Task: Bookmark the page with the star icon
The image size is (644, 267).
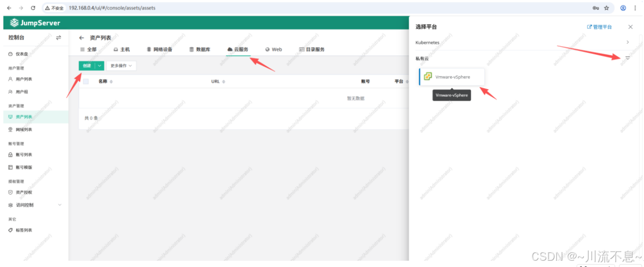Action: pyautogui.click(x=606, y=8)
